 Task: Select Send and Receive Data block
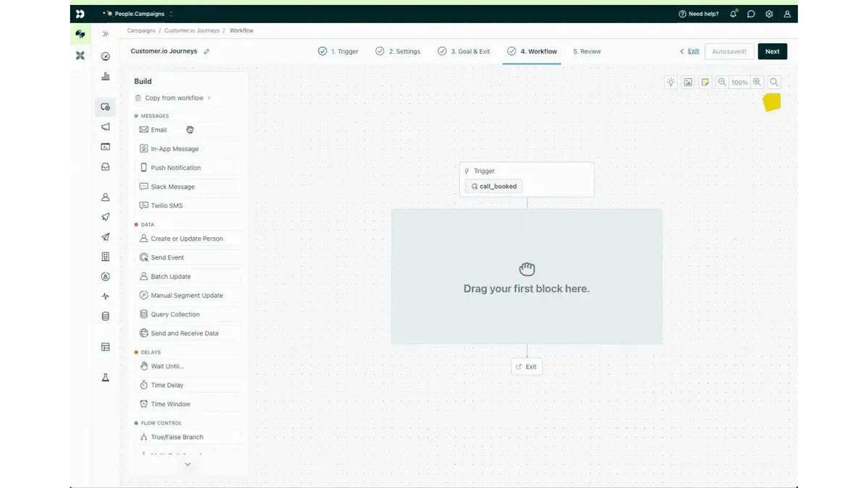[x=188, y=333]
